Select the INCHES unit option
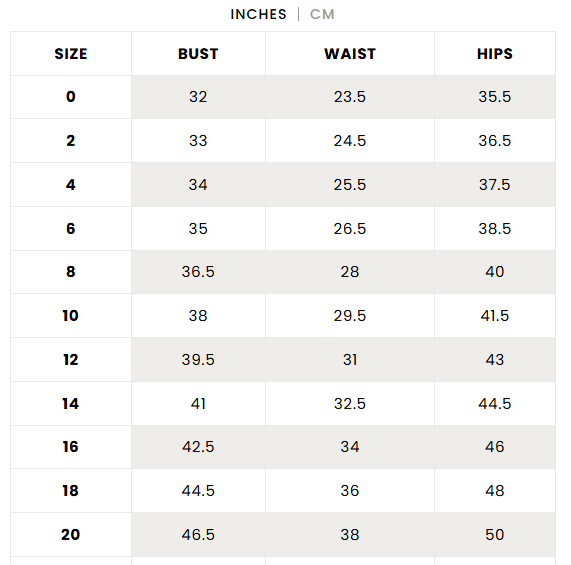 coord(258,14)
